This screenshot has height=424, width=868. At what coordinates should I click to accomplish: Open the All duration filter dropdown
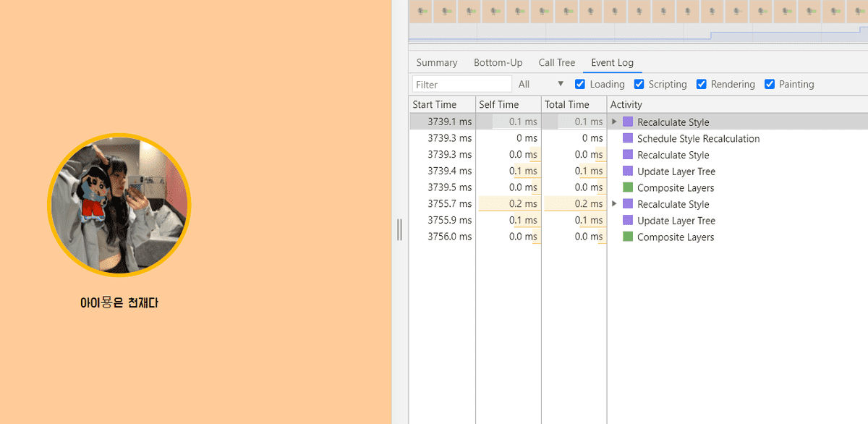tap(540, 84)
